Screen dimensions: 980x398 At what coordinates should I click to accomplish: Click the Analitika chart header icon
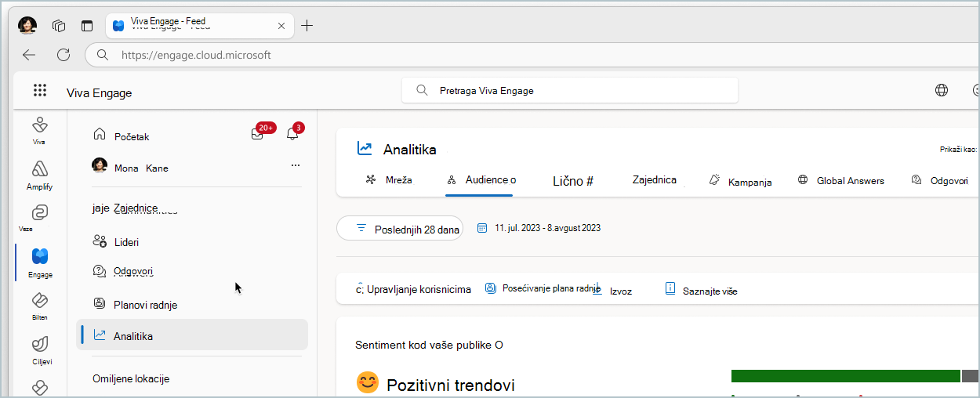click(365, 149)
